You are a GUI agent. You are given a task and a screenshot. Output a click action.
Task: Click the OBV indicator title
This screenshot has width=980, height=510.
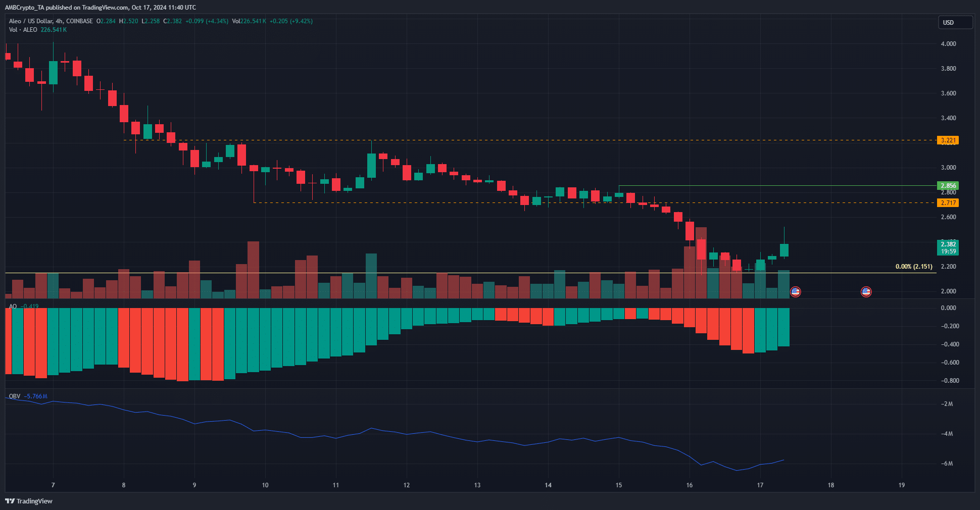point(15,396)
